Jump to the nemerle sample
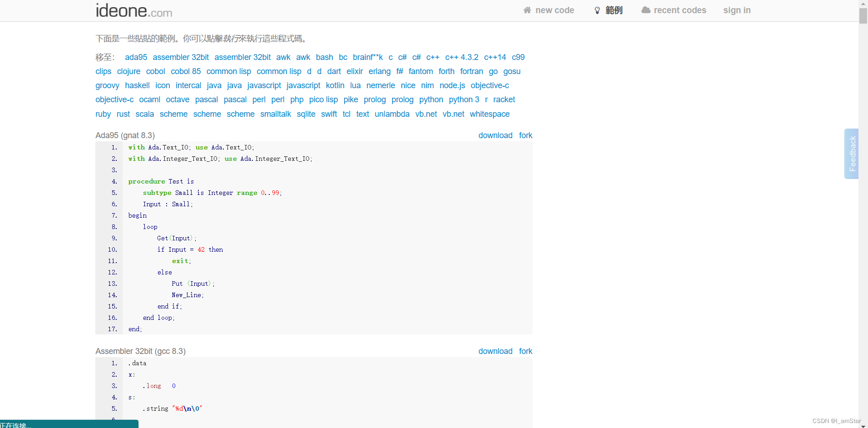 click(380, 85)
